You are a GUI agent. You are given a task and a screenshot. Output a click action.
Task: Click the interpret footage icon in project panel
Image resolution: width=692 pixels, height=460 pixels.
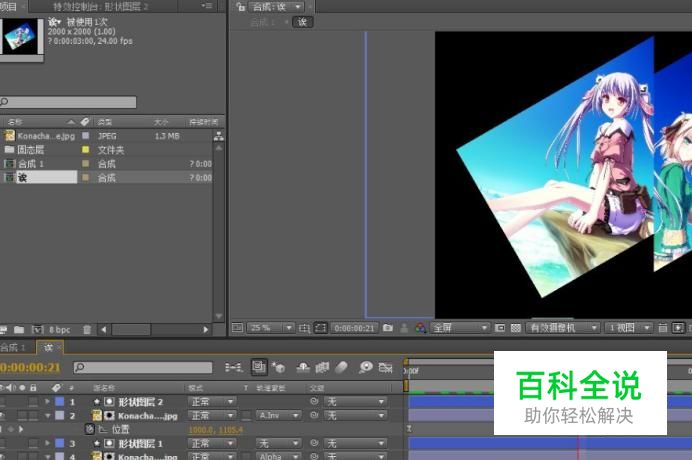pos(4,330)
